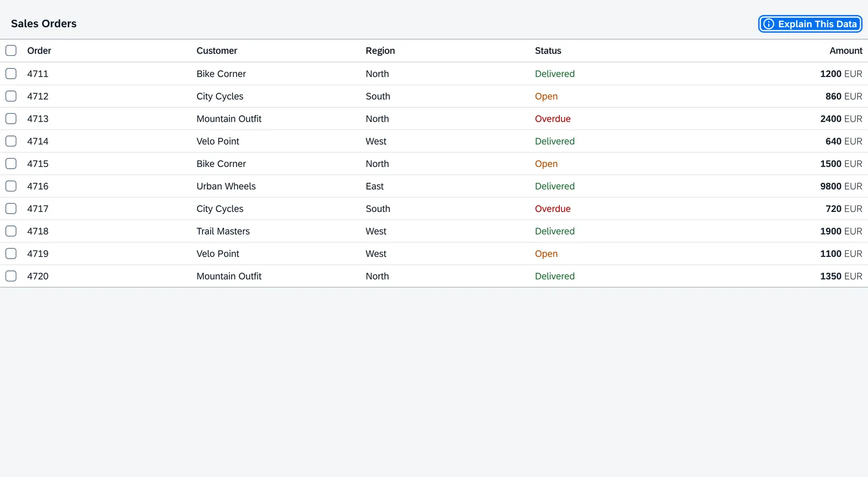Click order number 4716
This screenshot has height=477, width=868.
pos(38,186)
